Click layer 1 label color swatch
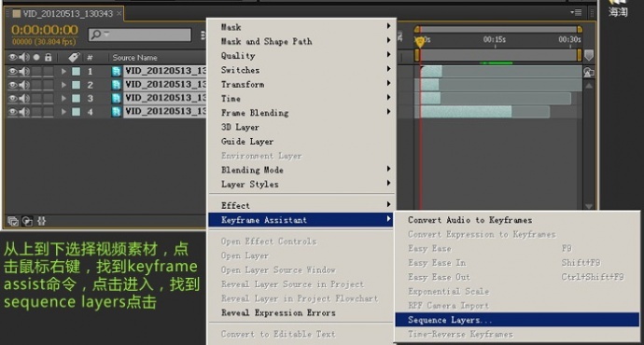The image size is (644, 345). point(76,72)
